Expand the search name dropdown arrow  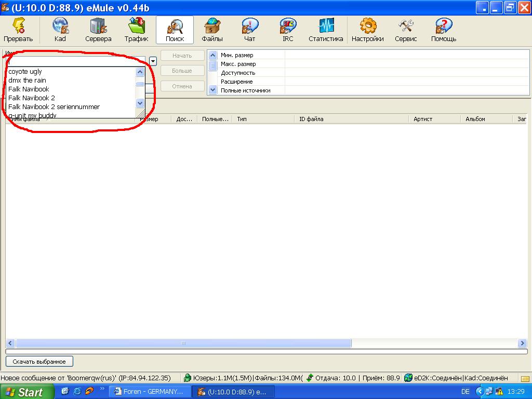(x=153, y=61)
